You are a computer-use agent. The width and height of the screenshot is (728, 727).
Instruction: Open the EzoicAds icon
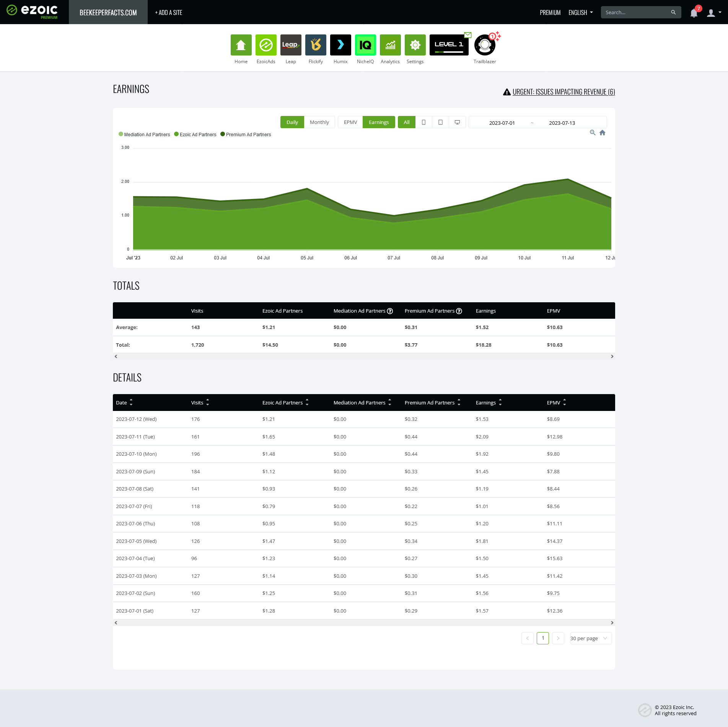point(266,45)
